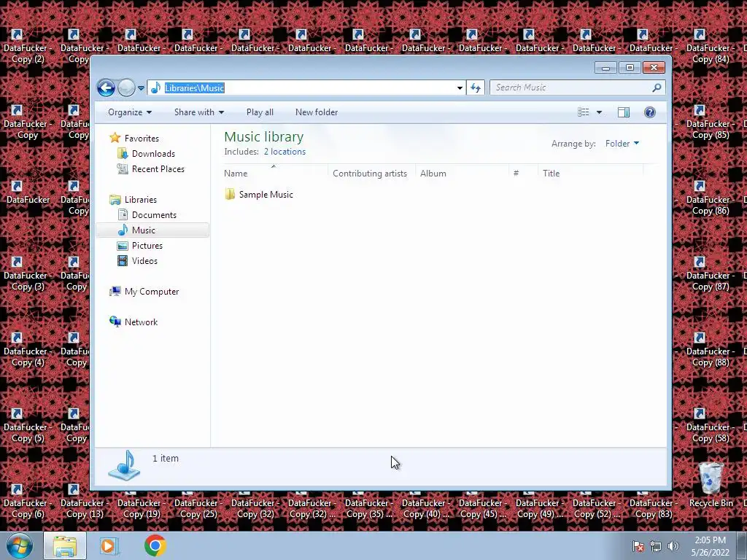Refresh the Music library view
The height and width of the screenshot is (560, 747).
(x=476, y=87)
